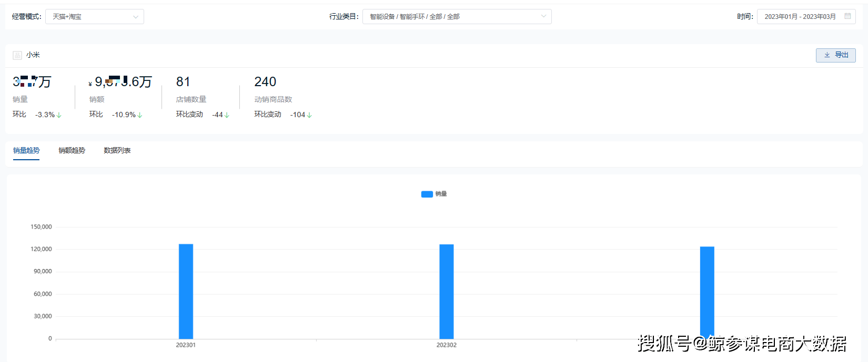Click the 导出 export button
Image resolution: width=868 pixels, height=362 pixels.
(x=835, y=55)
